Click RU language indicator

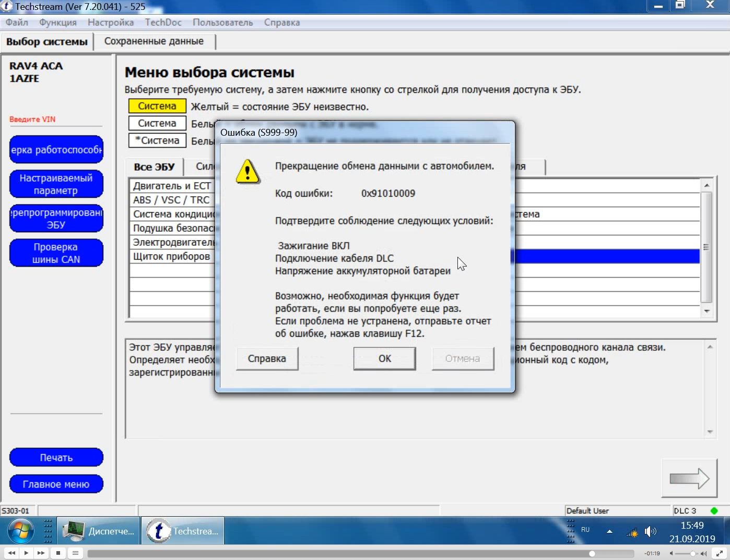click(585, 530)
